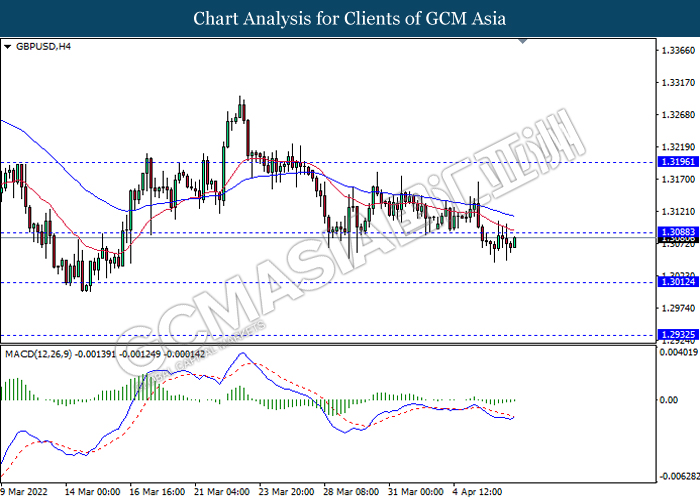Click the 4 Apr 12:00 time label

[477, 492]
